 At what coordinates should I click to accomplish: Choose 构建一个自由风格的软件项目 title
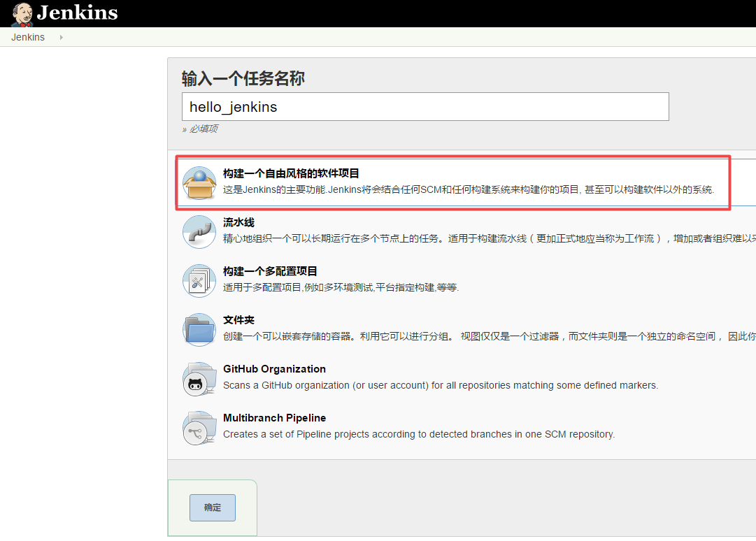coord(291,173)
